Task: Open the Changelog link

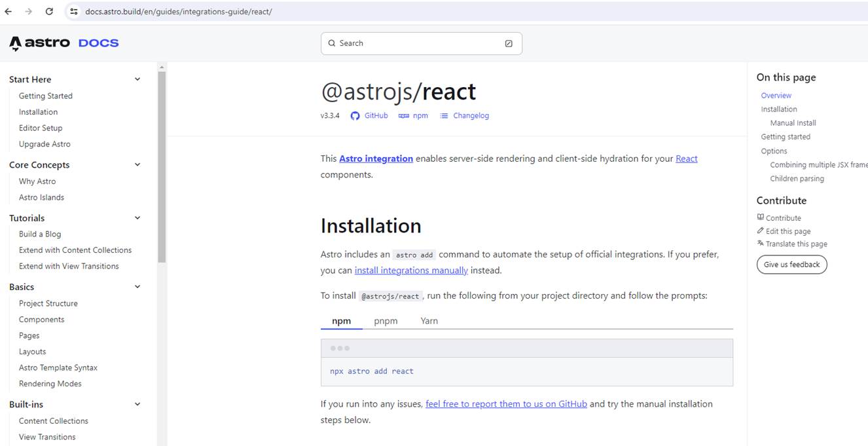Action: pyautogui.click(x=471, y=116)
